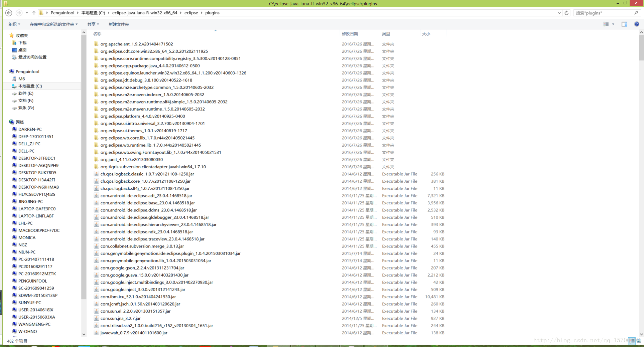Select W-OHNO network computer
This screenshot has height=347, width=644.
tap(27, 332)
